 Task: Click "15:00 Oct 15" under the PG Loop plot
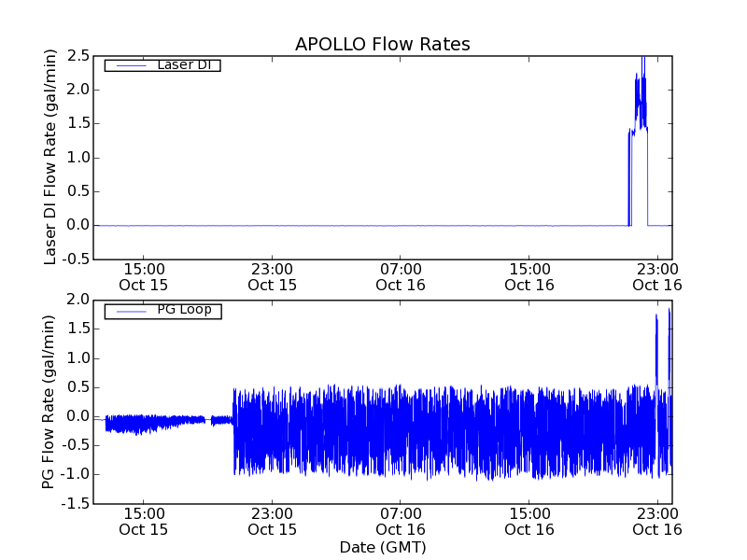point(144,522)
